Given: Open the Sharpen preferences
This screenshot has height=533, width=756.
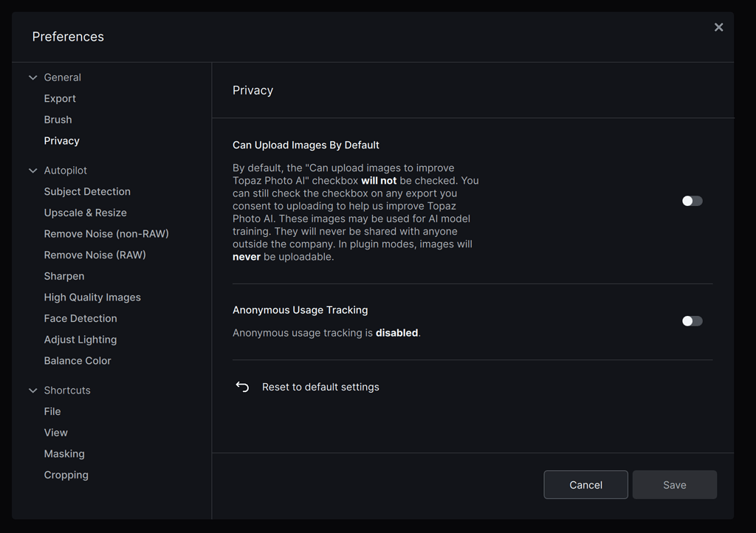Looking at the screenshot, I should coord(64,275).
